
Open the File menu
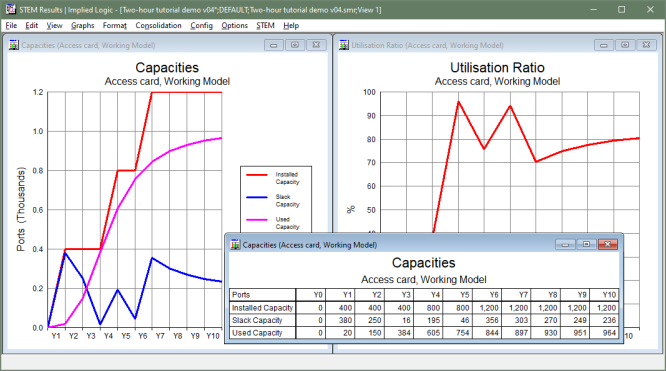tap(11, 25)
